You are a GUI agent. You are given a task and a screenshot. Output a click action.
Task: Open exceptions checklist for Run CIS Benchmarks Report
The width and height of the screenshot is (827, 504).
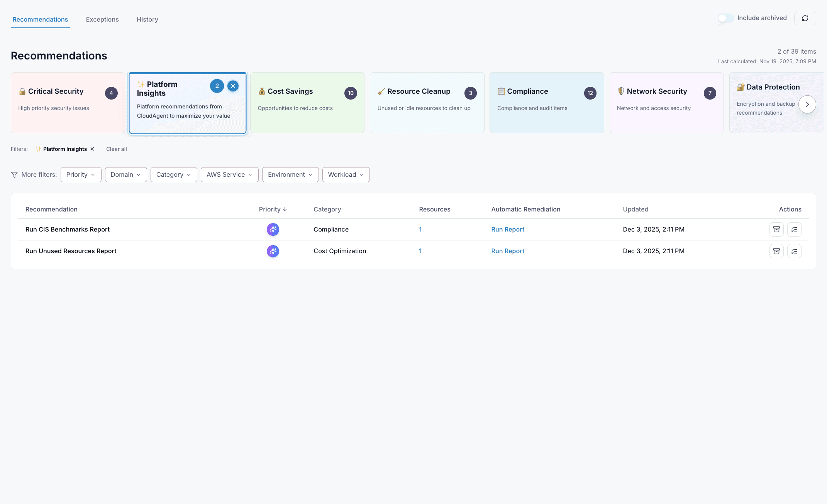coord(794,229)
